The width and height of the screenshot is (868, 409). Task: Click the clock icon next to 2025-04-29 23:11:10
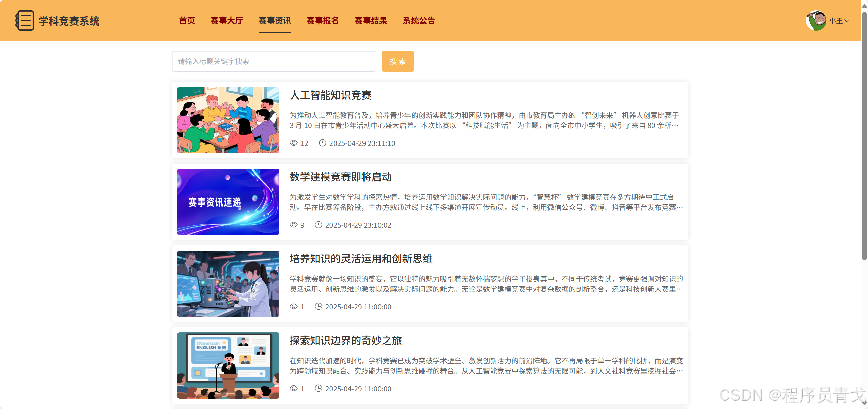tap(322, 143)
